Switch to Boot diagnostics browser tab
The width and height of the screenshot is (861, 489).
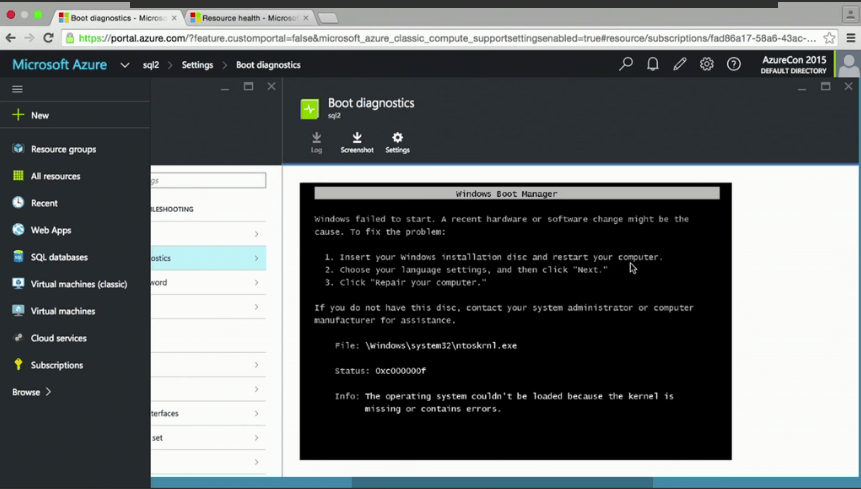point(118,18)
